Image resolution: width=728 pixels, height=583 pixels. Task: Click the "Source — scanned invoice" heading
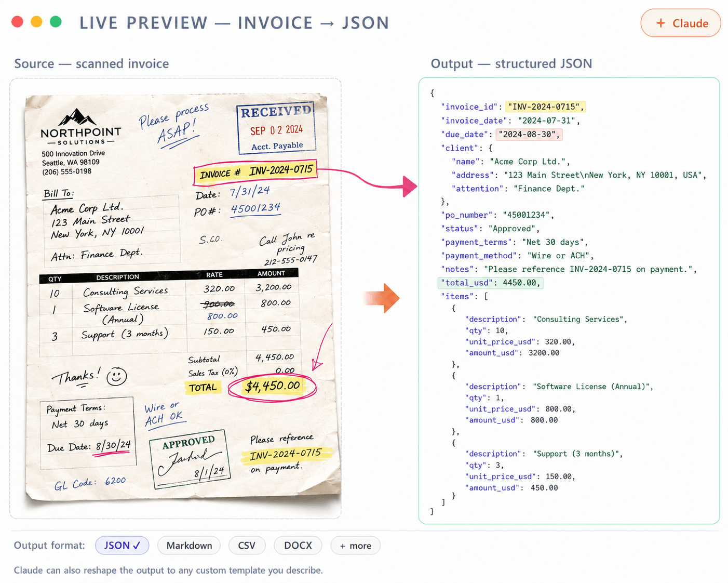[91, 64]
